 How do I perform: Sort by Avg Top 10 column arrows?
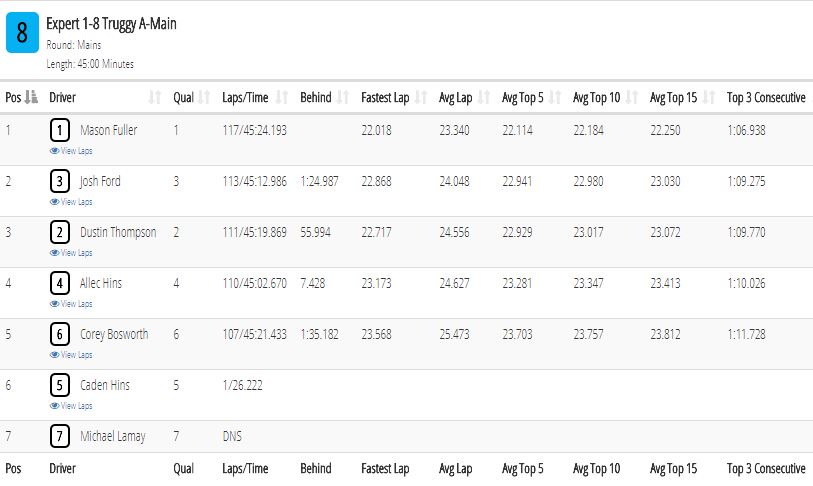[632, 97]
